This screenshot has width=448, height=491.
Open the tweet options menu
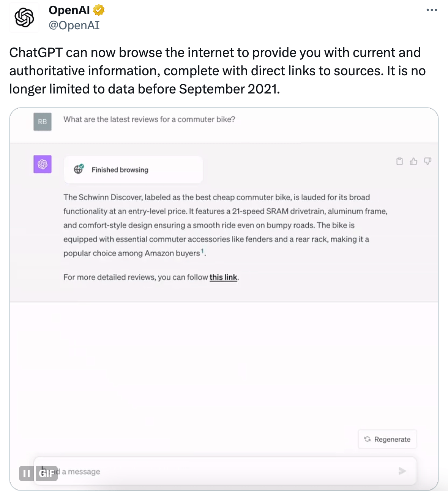pos(432,10)
